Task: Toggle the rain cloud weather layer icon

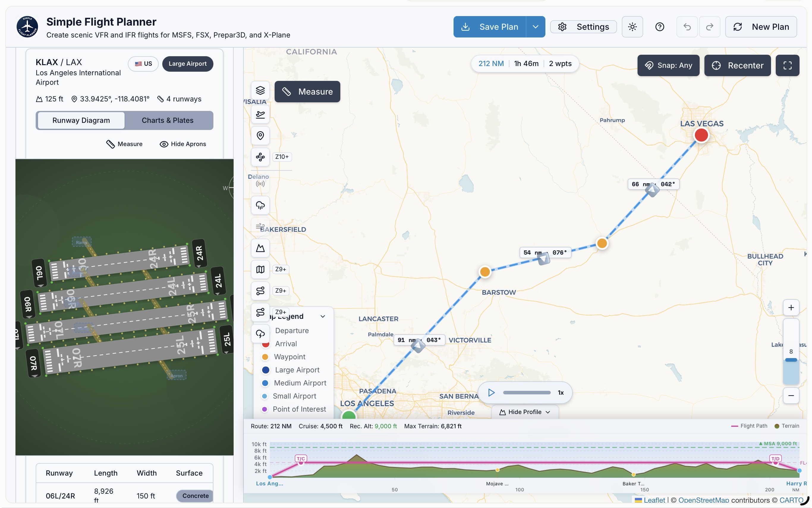Action: tap(260, 205)
